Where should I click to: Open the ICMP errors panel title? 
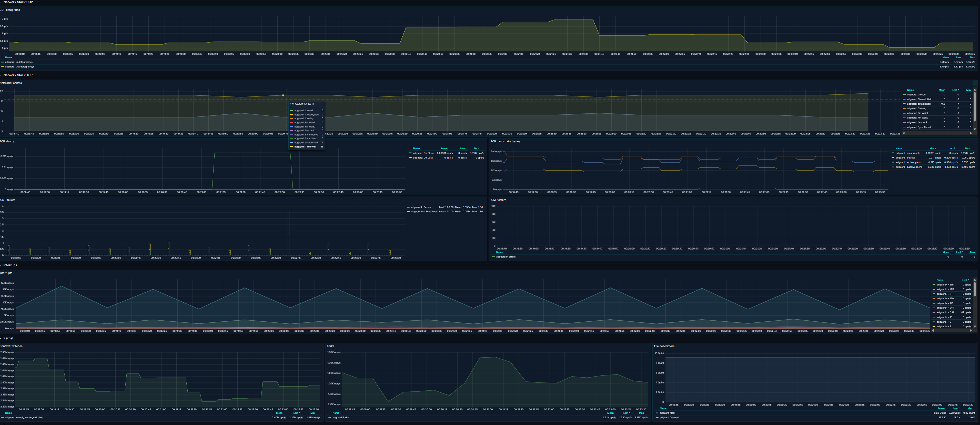point(498,200)
